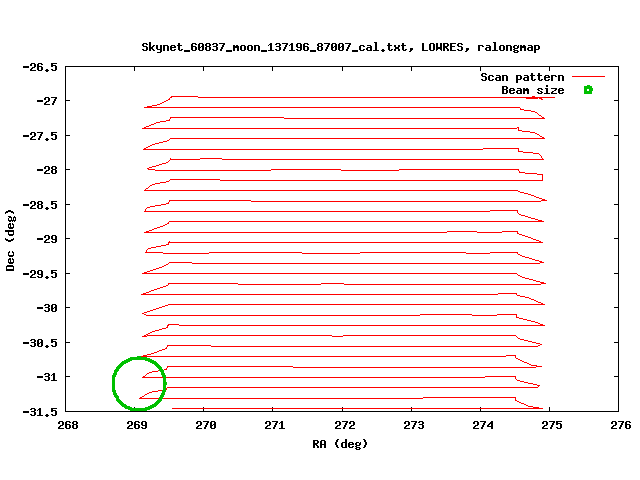Click the x-axis tick label 269
640x480 pixels.
137,425
